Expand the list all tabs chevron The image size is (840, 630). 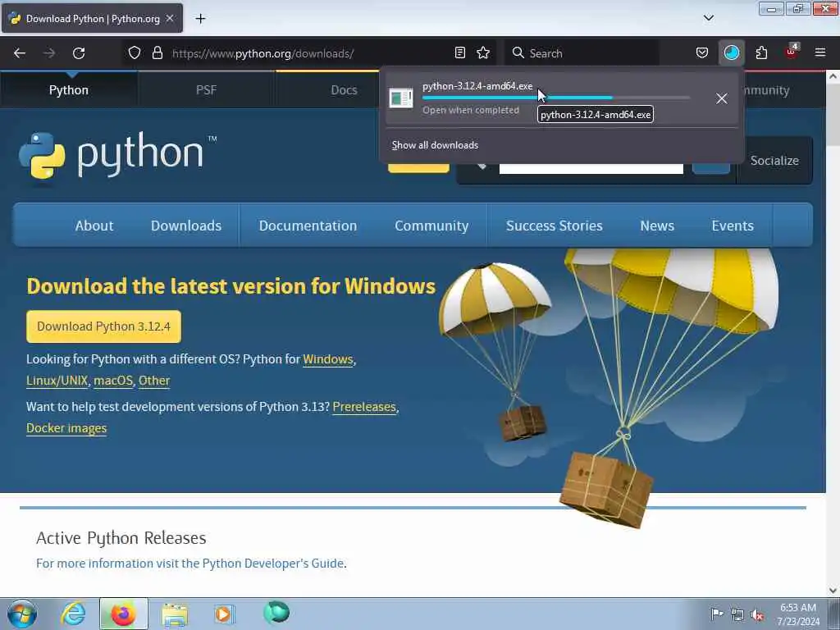tap(709, 18)
